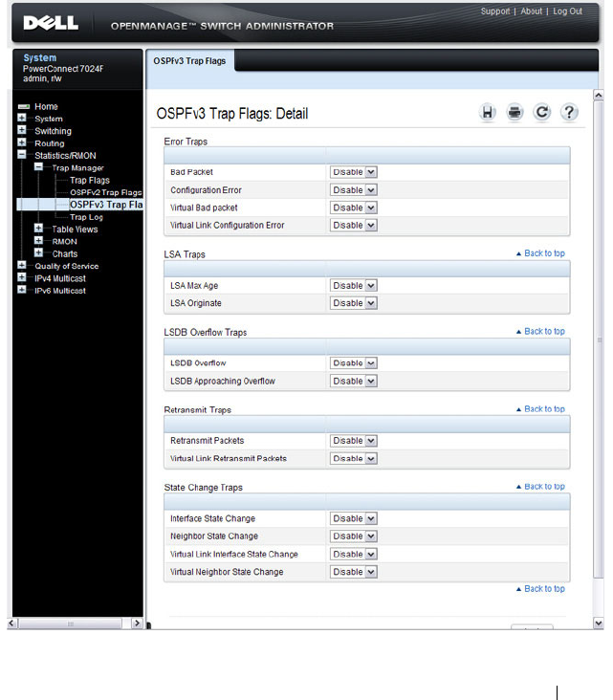Select Statistics/RMON tree label
613x700 pixels.
(65, 156)
